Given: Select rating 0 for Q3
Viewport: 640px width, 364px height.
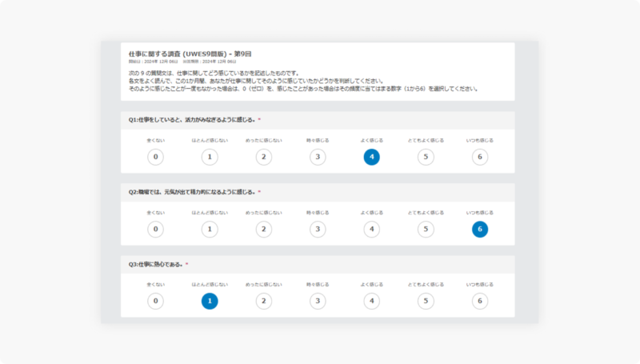Looking at the screenshot, I should (155, 301).
